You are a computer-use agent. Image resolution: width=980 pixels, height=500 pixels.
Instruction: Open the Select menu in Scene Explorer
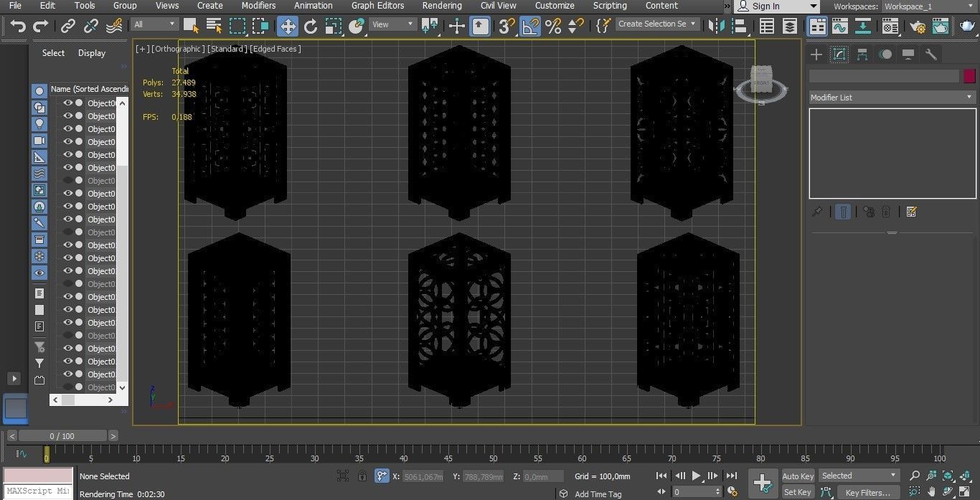coord(53,53)
